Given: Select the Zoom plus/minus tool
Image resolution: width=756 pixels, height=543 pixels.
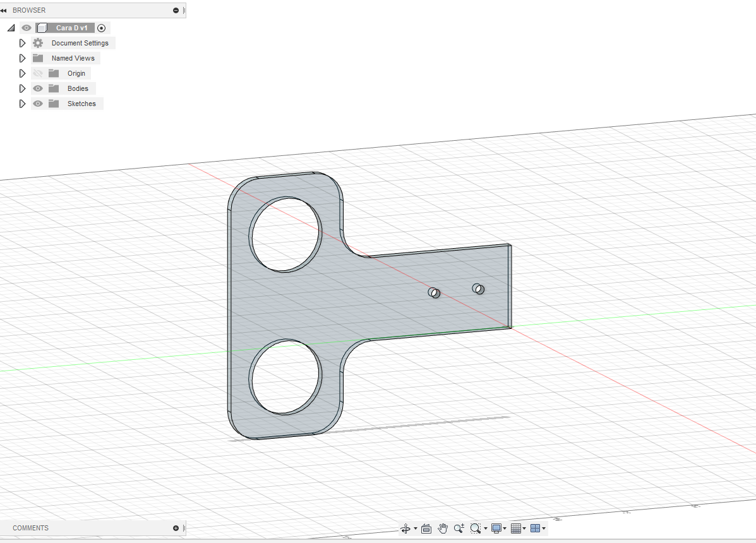Looking at the screenshot, I should coord(459,528).
